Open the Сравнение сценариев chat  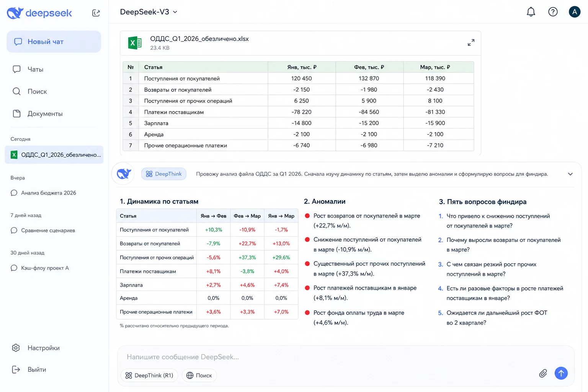(48, 230)
